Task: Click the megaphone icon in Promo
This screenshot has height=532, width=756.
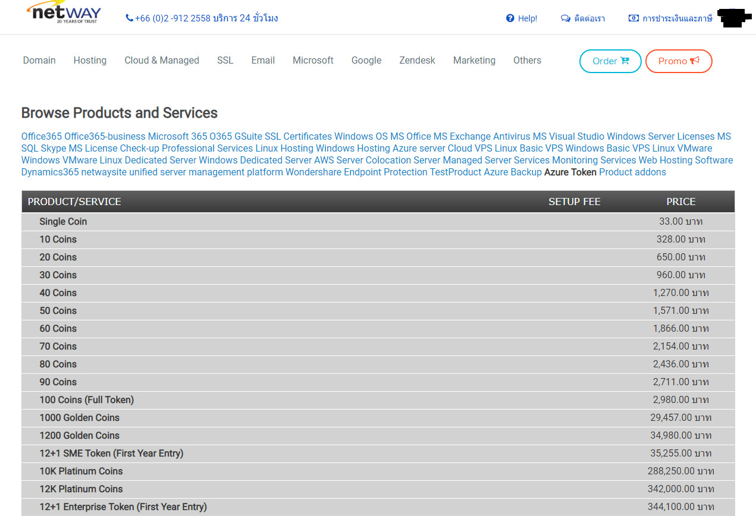Action: 695,61
